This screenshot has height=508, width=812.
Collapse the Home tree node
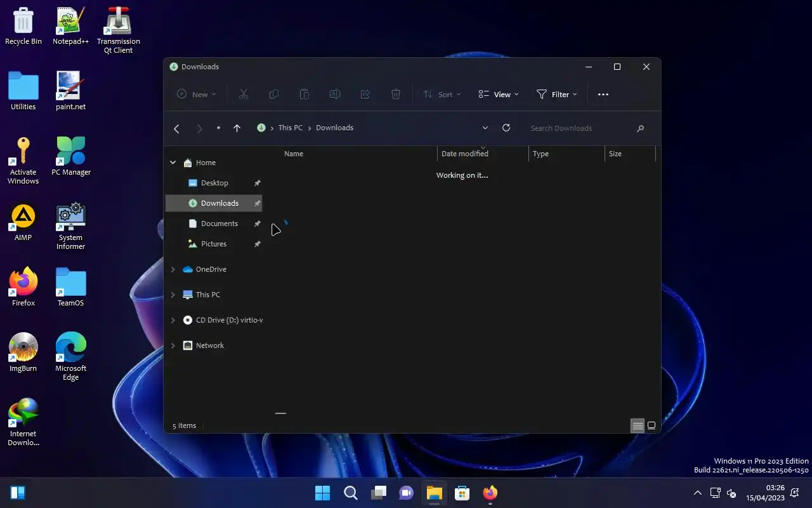pyautogui.click(x=173, y=163)
